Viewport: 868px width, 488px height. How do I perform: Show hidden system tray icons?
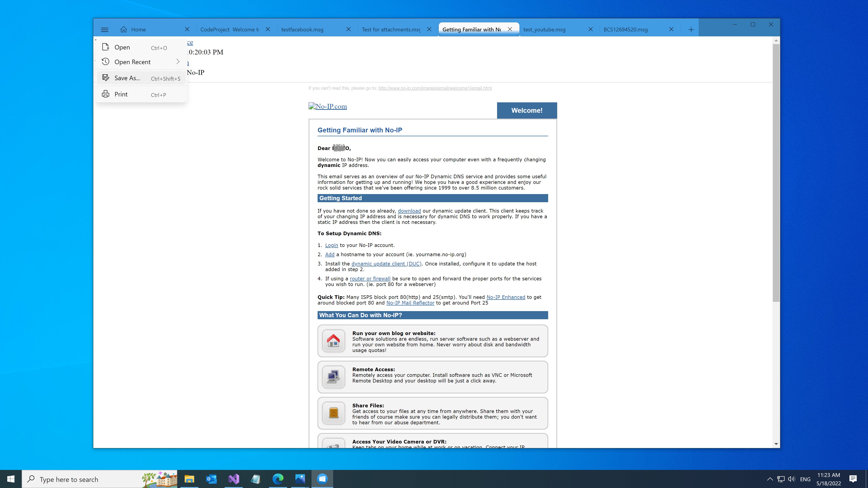pyautogui.click(x=770, y=479)
